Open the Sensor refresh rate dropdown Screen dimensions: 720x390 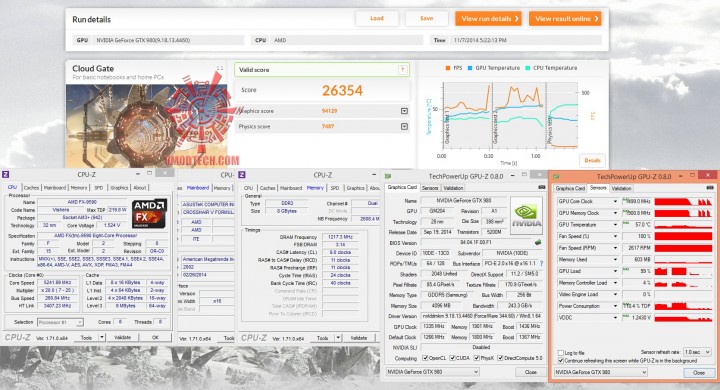[697, 352]
